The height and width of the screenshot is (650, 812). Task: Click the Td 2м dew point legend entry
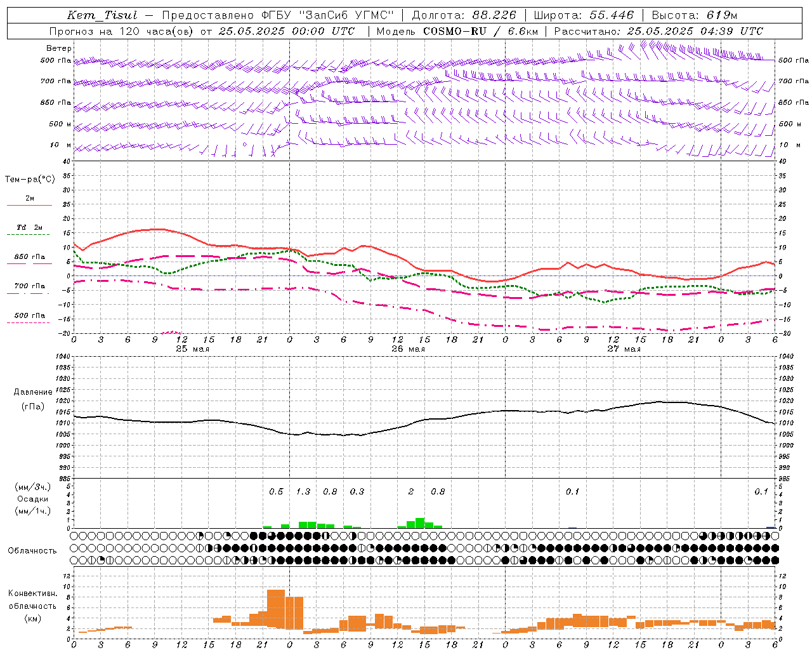tap(29, 227)
